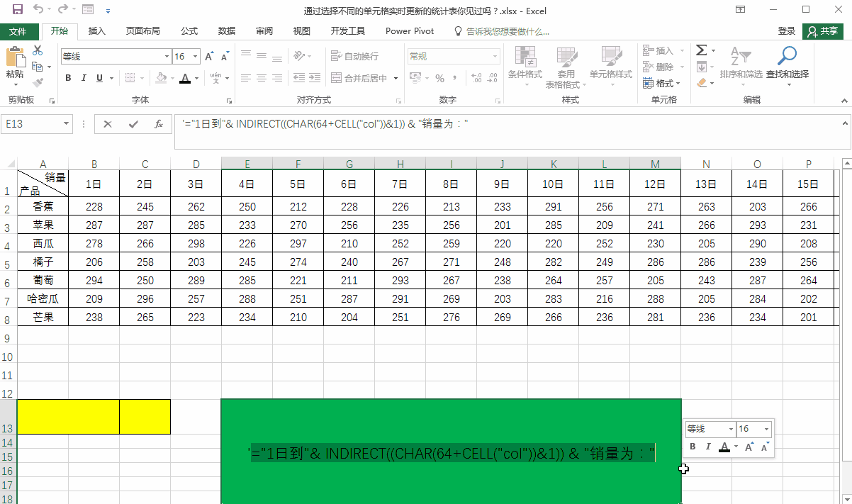Click the insert function fx icon
Image resolution: width=852 pixels, height=504 pixels.
point(158,124)
